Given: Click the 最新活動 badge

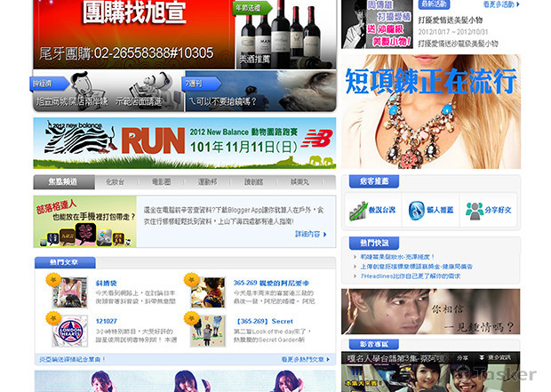Looking at the screenshot, I should (434, 4).
